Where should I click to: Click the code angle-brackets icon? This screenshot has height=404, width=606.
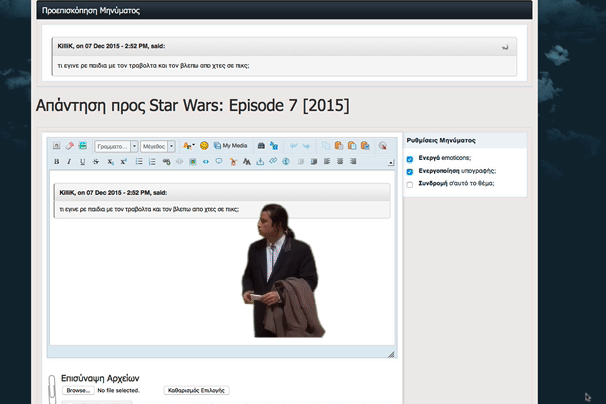point(206,162)
